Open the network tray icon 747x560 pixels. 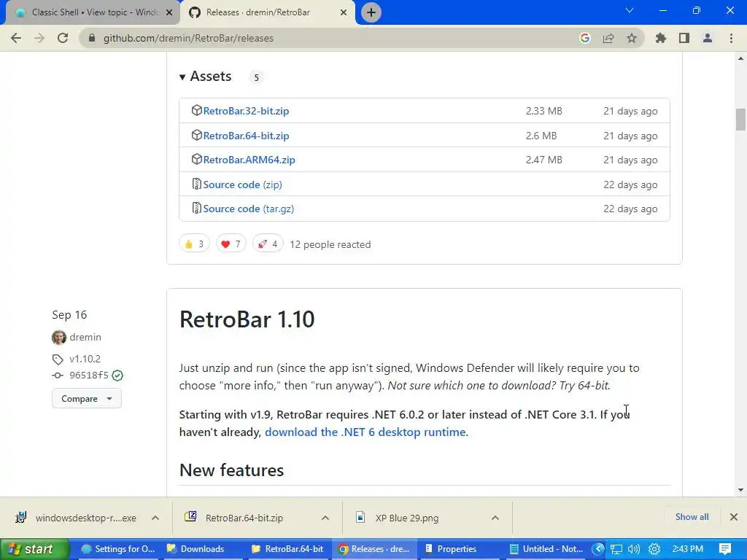(616, 549)
